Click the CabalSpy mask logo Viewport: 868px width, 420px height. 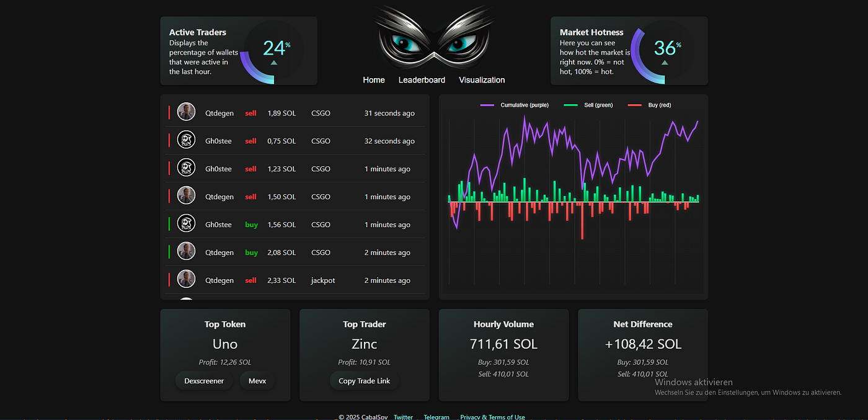[434, 37]
